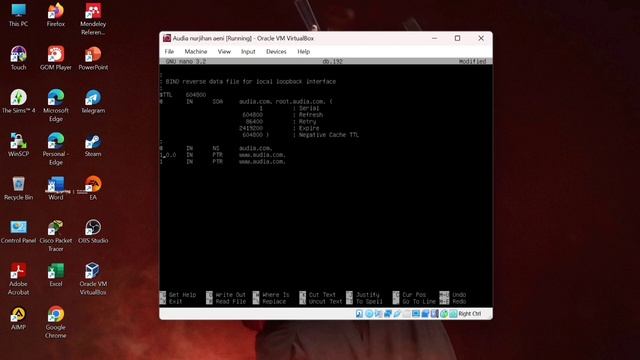Click the VirtualBox hard disk activity indicator
Screen dimensions: 640x360
[x=359, y=313]
